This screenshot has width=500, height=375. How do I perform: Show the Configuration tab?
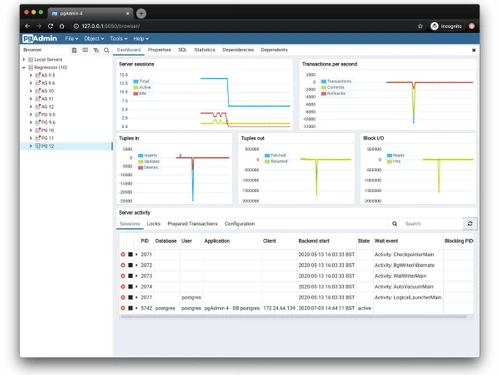tap(240, 224)
